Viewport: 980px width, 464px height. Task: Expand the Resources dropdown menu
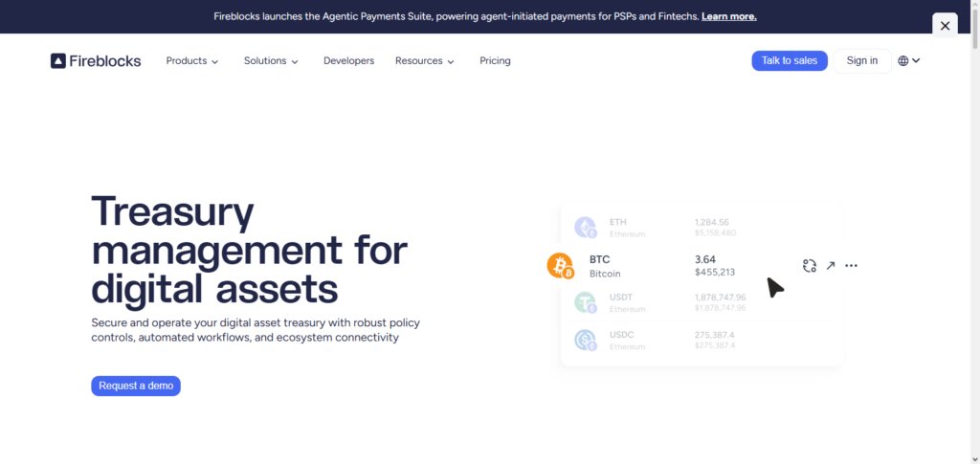425,60
